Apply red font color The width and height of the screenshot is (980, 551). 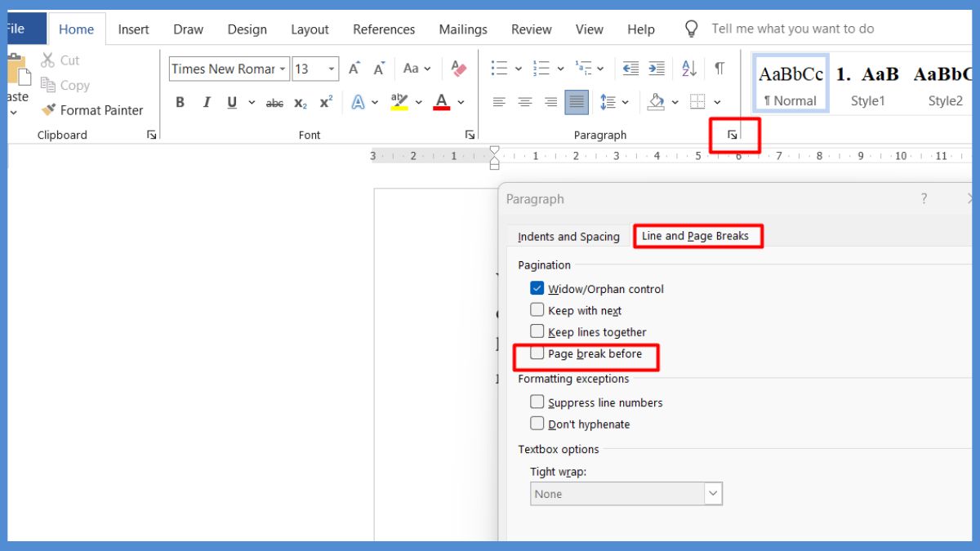pyautogui.click(x=442, y=102)
